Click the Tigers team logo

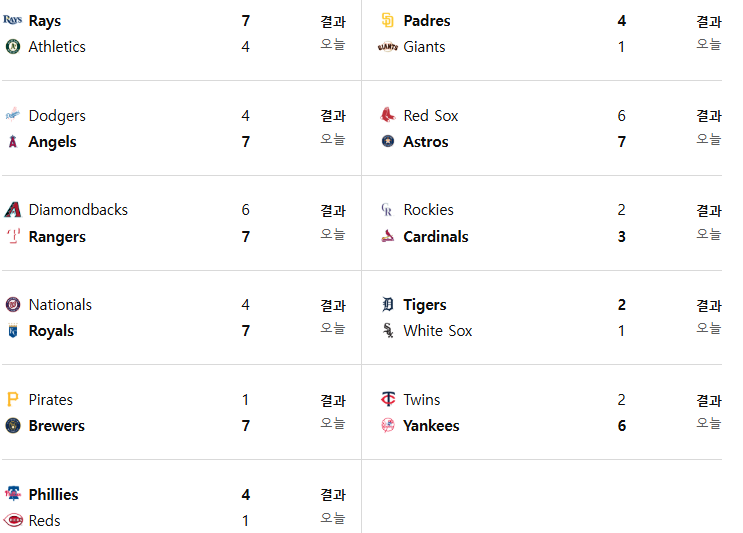coord(388,304)
